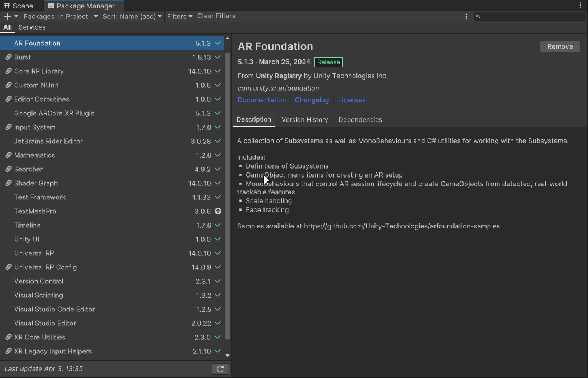This screenshot has height=378, width=588.
Task: Click the green checkmark beside AR Foundation
Action: (x=219, y=43)
